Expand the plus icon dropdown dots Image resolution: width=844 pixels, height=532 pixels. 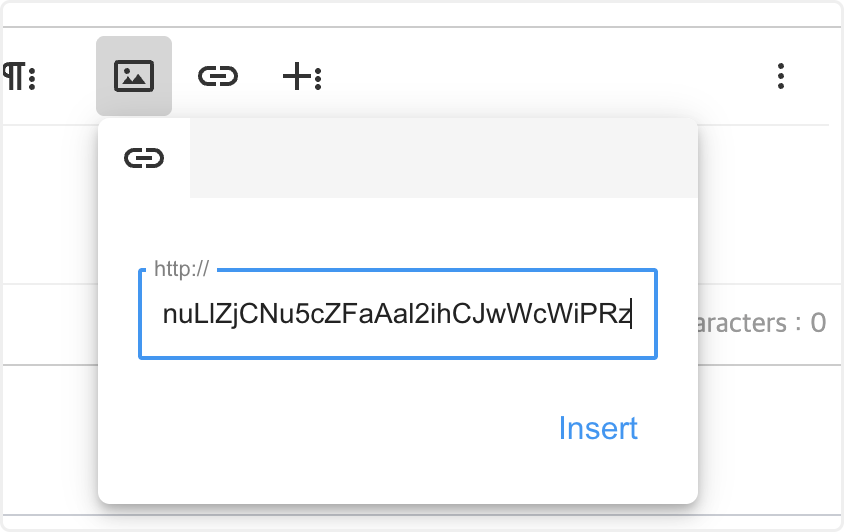point(318,77)
